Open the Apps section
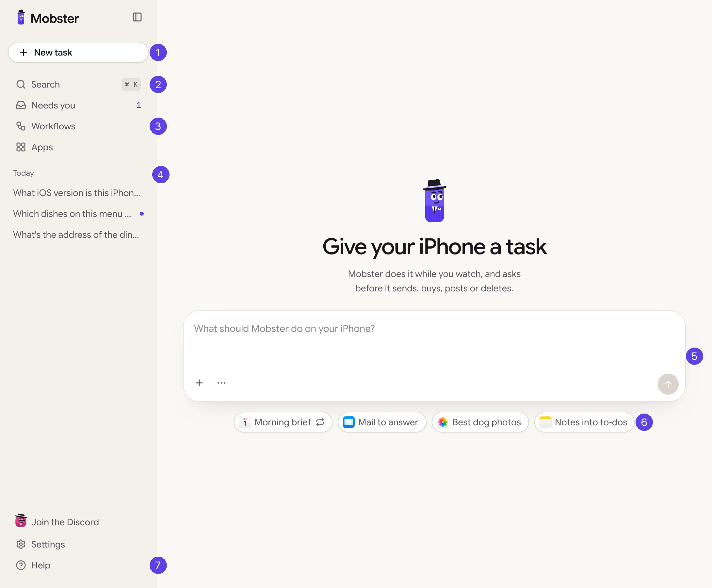712x588 pixels. point(78,147)
